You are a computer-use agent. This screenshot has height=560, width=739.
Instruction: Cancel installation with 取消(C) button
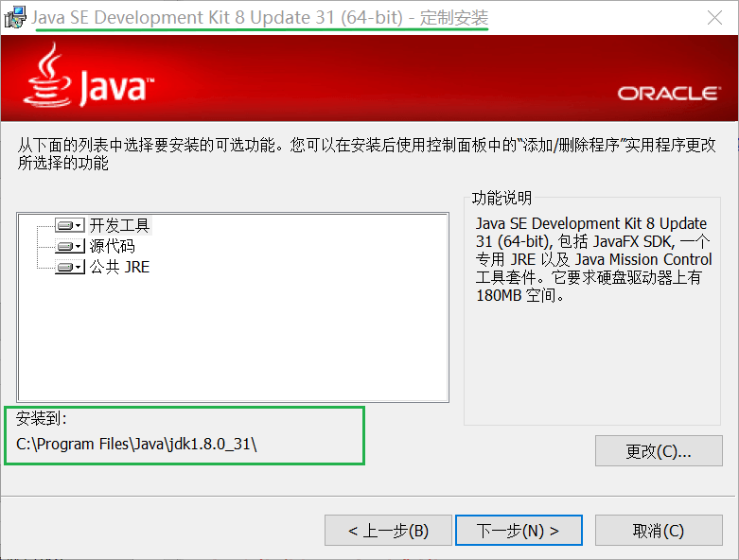659,531
